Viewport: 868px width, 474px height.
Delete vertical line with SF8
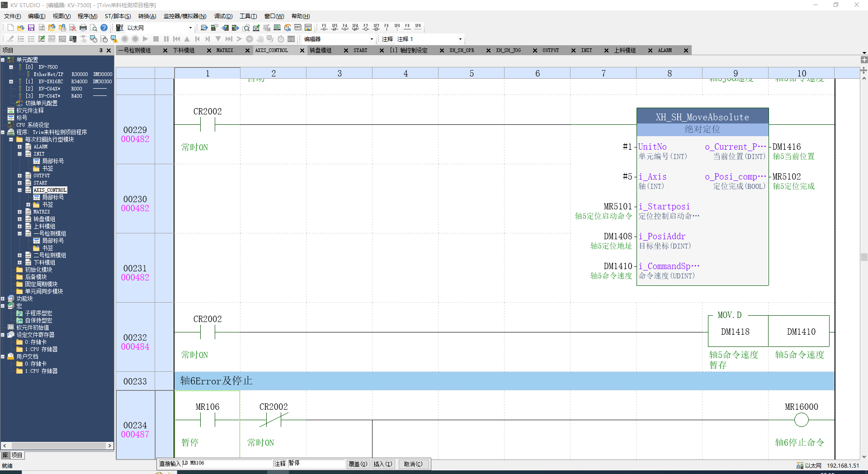(397, 28)
